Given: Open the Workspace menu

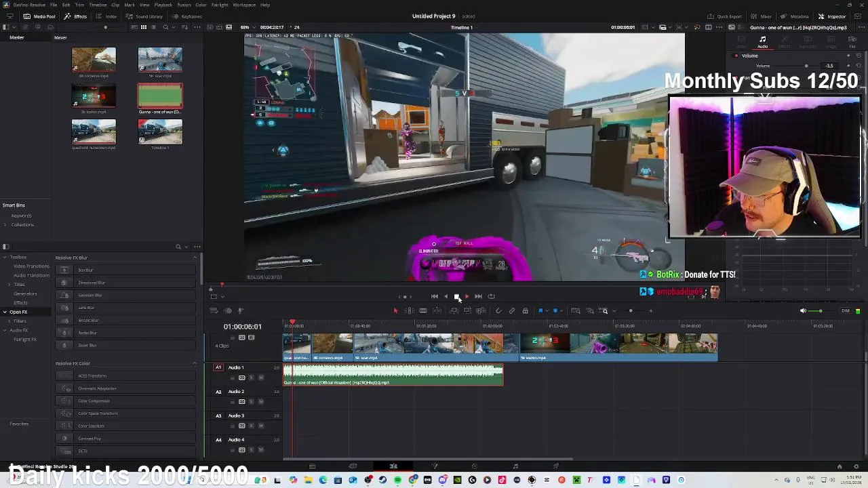Looking at the screenshot, I should tap(244, 5).
